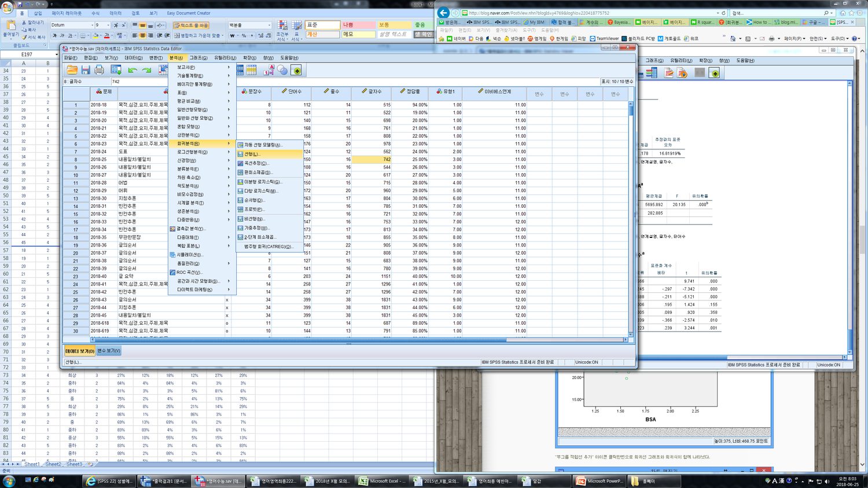The height and width of the screenshot is (488, 868).
Task: Click the 네이버 favorites bar link
Action: (x=456, y=39)
